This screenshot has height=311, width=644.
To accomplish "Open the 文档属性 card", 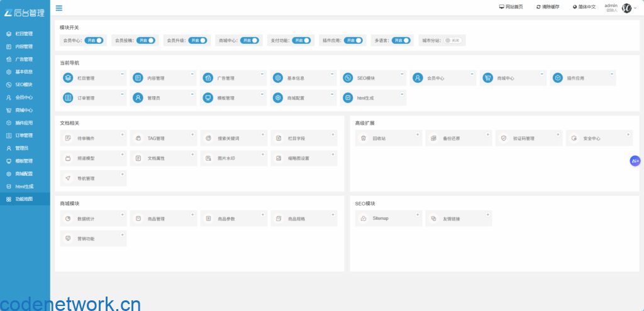I will (x=164, y=158).
